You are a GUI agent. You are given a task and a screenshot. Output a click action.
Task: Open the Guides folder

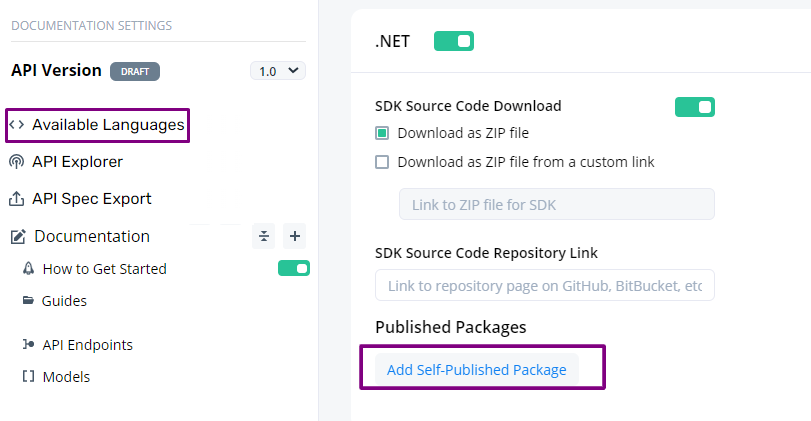[x=64, y=301]
